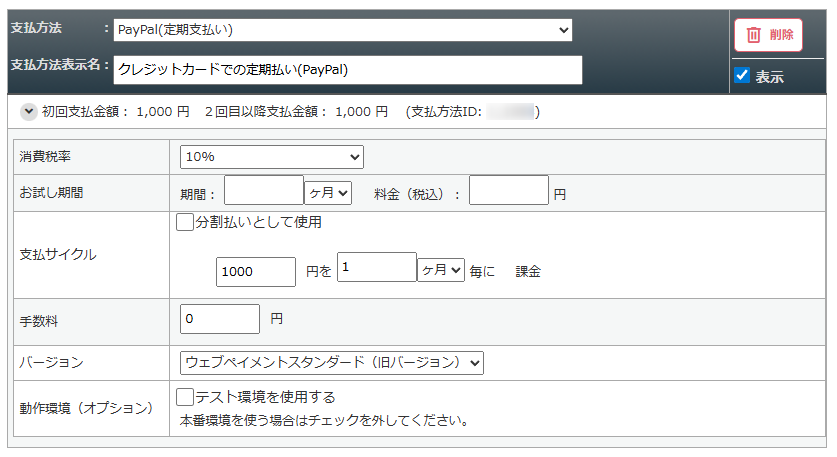Image resolution: width=837 pixels, height=457 pixels.
Task: Check the テスト環境を使用する box
Action: click(x=184, y=397)
